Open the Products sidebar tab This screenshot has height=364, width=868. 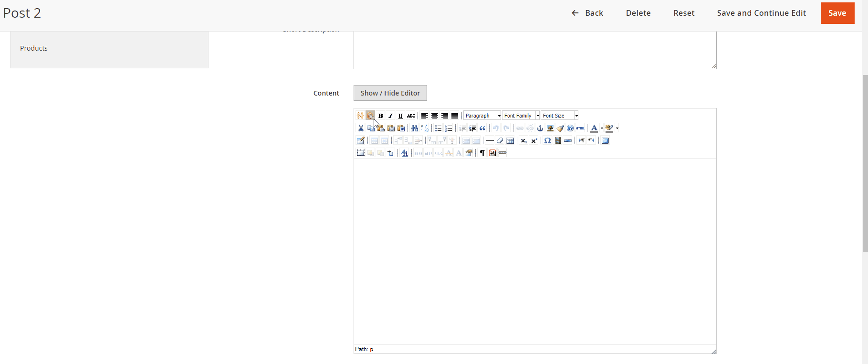pyautogui.click(x=34, y=48)
